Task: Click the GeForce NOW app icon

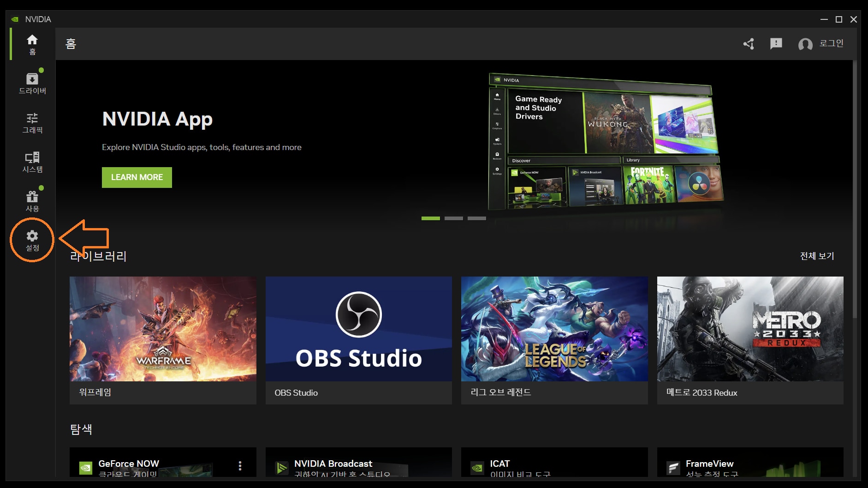Action: tap(86, 468)
